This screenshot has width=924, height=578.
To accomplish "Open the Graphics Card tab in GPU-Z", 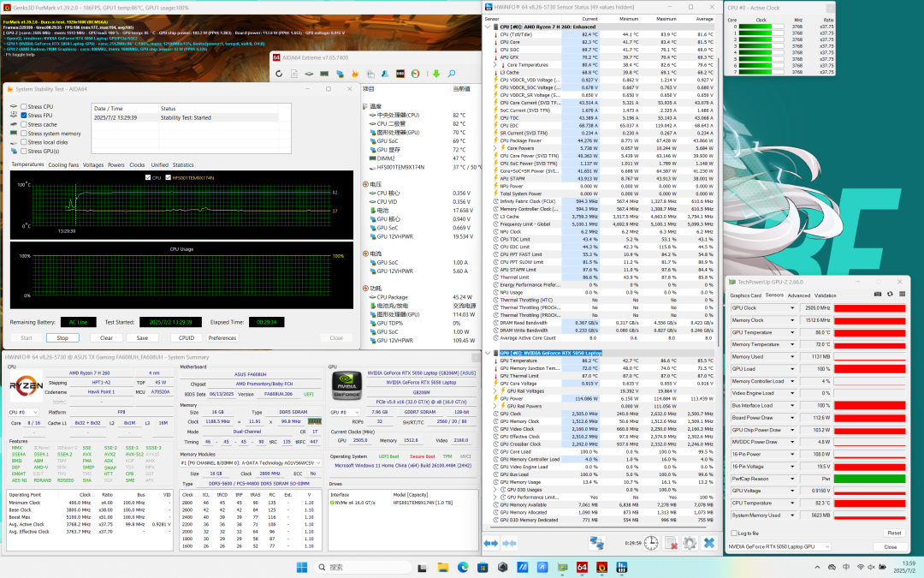I will tap(745, 295).
